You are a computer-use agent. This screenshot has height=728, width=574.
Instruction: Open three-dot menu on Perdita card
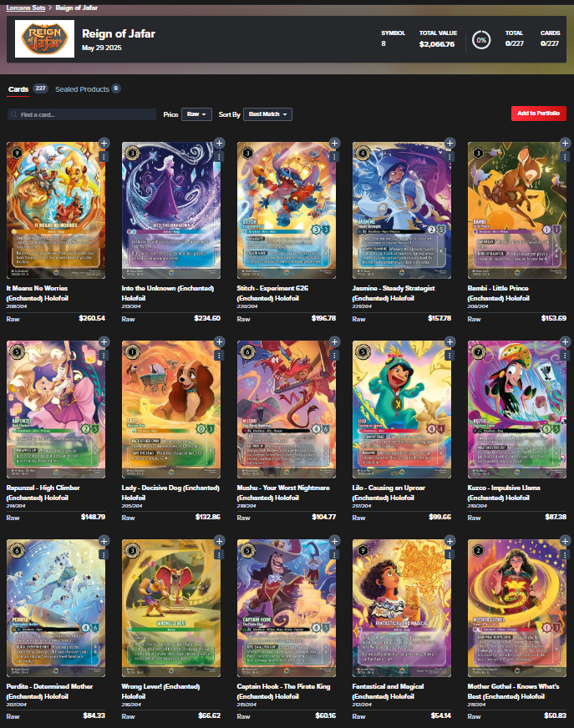coord(104,555)
